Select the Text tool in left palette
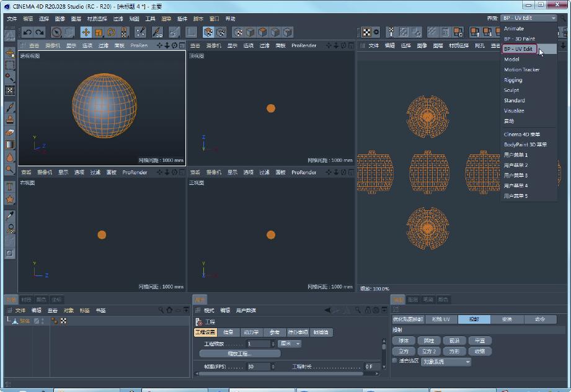Image resolution: width=571 pixels, height=392 pixels. pyautogui.click(x=10, y=186)
